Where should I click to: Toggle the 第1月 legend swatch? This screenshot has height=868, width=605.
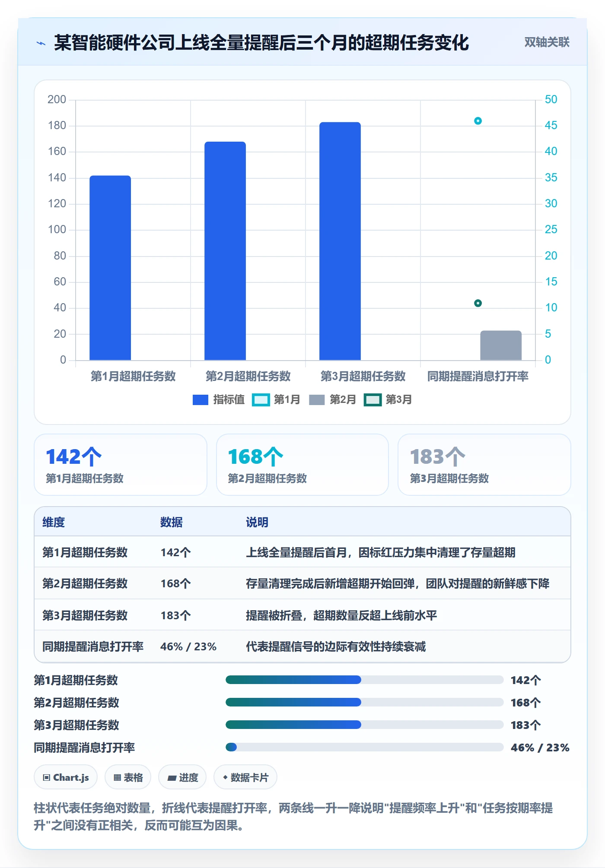(x=261, y=400)
